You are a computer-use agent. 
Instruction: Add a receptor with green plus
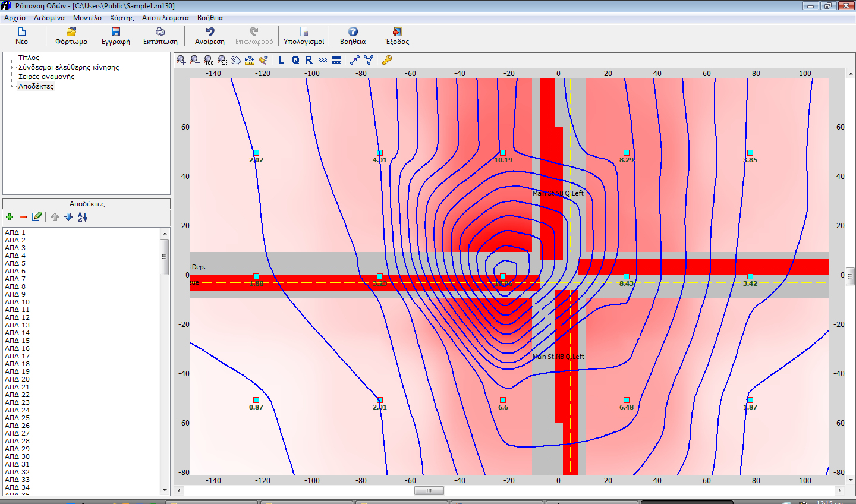(10, 218)
